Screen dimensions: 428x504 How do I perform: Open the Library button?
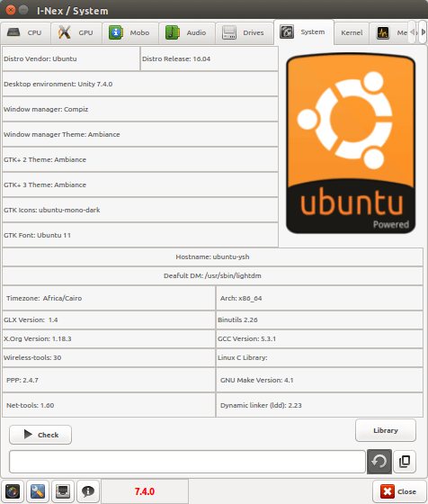(386, 430)
